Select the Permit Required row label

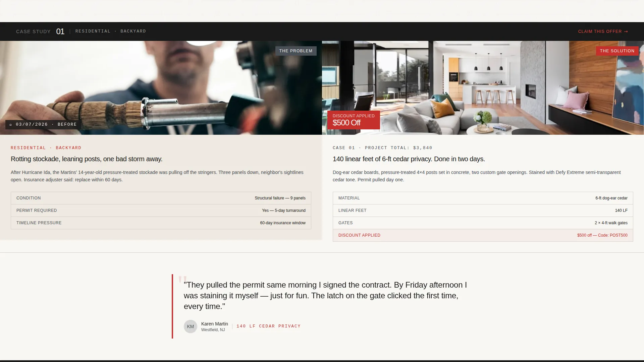pyautogui.click(x=37, y=210)
